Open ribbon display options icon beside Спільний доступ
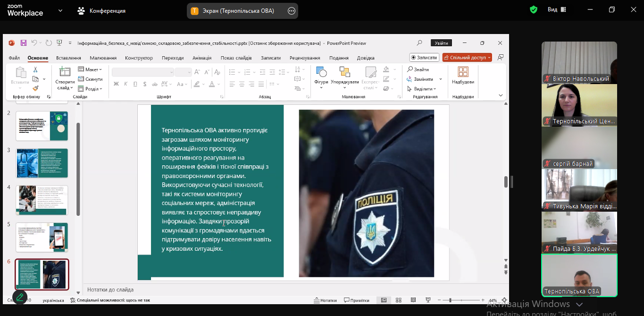 [501, 58]
